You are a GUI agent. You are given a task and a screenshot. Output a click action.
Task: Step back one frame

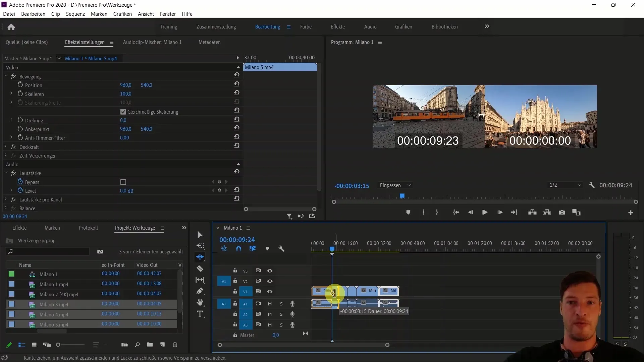pyautogui.click(x=471, y=212)
